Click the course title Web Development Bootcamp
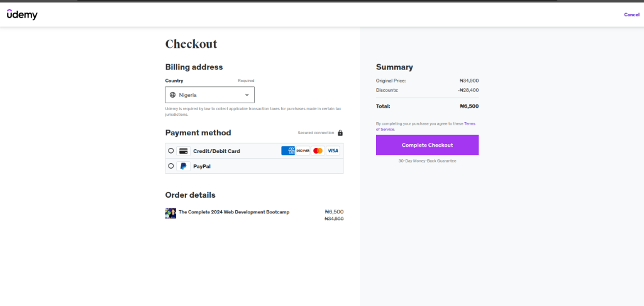Screen dimensions: 644x306 (x=234, y=212)
